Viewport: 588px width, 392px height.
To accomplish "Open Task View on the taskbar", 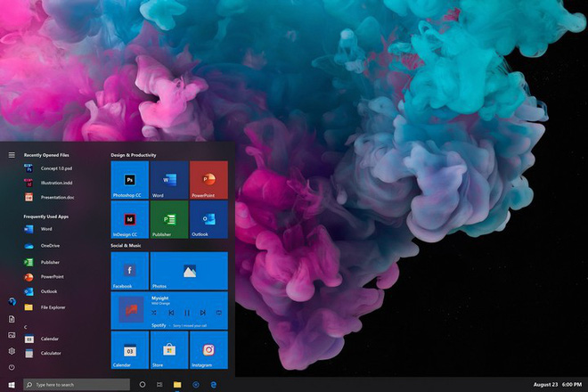I will 159,385.
